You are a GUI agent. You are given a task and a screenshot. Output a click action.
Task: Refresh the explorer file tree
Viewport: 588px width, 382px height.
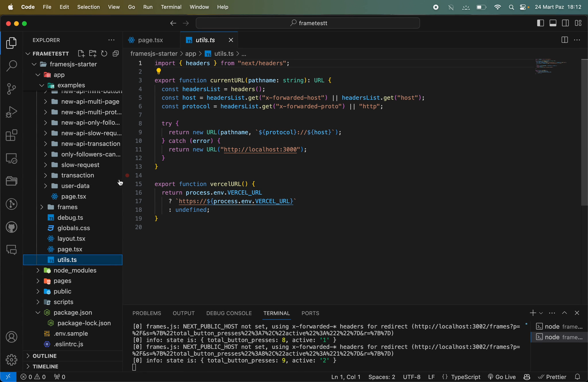pyautogui.click(x=104, y=53)
